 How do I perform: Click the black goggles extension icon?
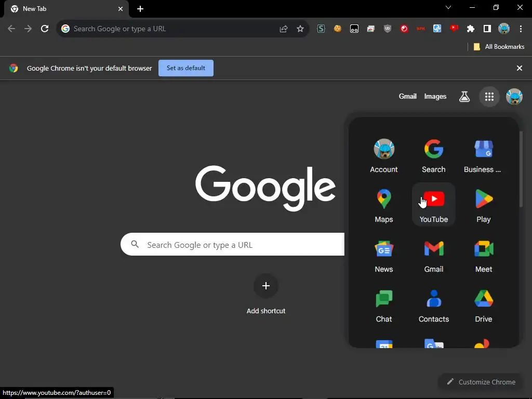(354, 29)
